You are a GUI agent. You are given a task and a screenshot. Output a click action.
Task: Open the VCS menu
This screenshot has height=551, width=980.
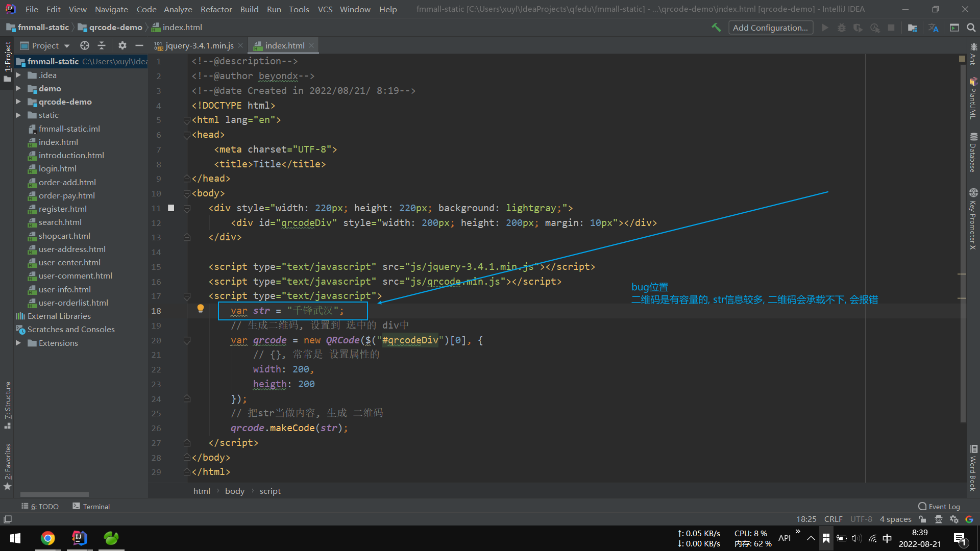point(325,9)
